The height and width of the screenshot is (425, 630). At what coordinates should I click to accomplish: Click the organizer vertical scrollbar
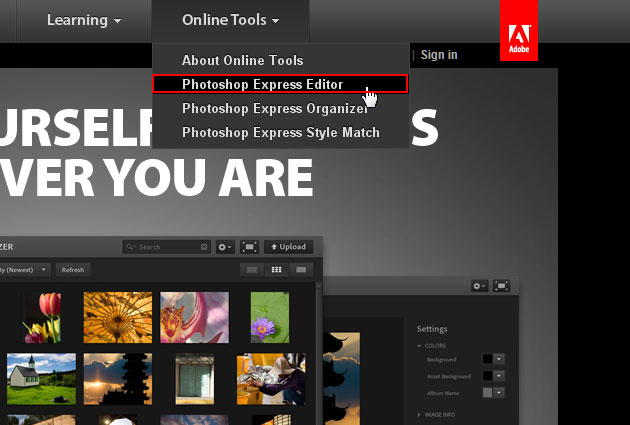click(x=319, y=353)
